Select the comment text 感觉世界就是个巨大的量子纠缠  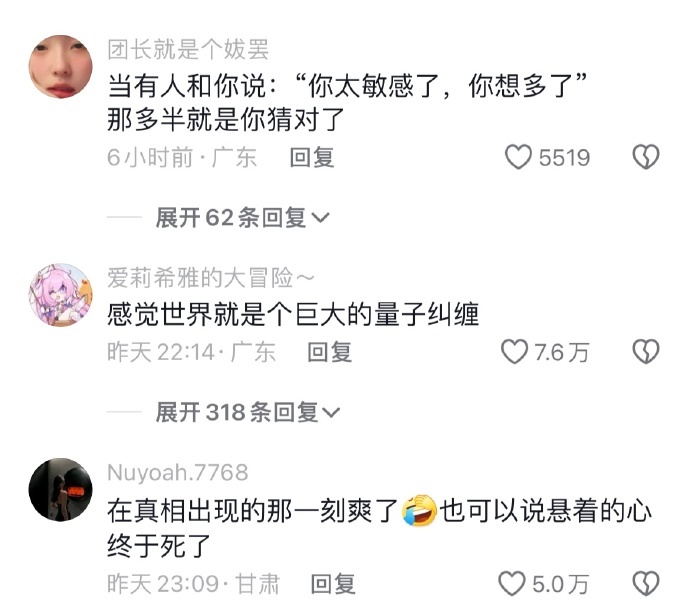pyautogui.click(x=293, y=315)
